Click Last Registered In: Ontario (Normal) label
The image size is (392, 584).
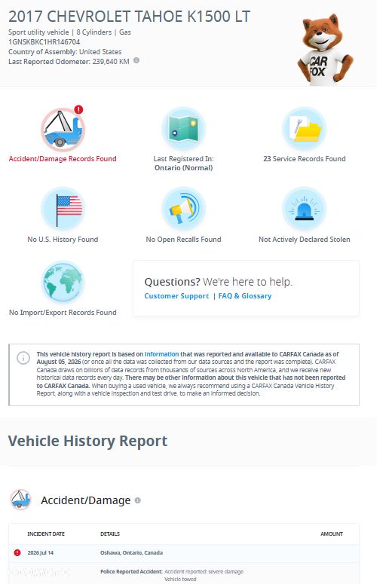pyautogui.click(x=184, y=163)
